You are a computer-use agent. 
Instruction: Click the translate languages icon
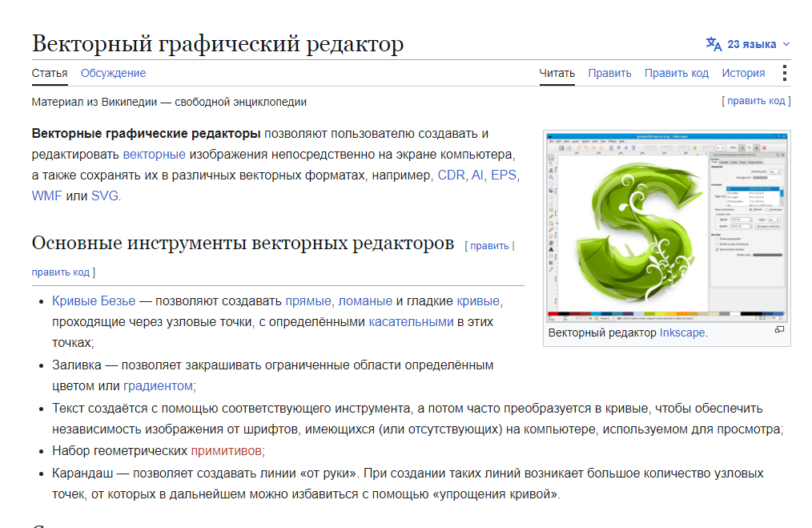pyautogui.click(x=714, y=44)
